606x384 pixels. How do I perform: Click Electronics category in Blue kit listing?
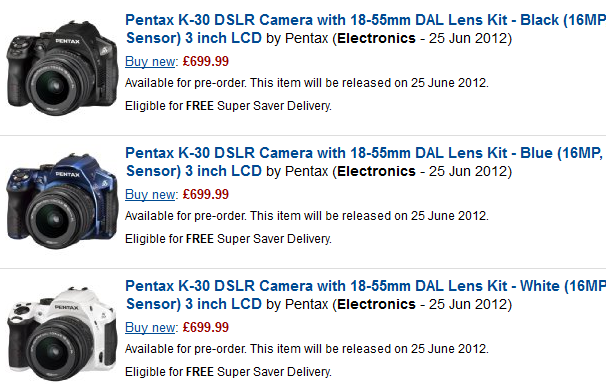tap(376, 171)
